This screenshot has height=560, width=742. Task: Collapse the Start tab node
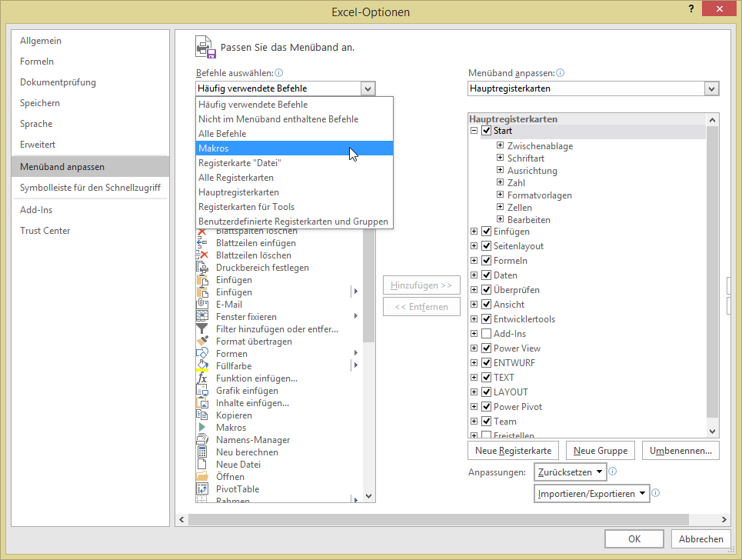click(x=474, y=131)
